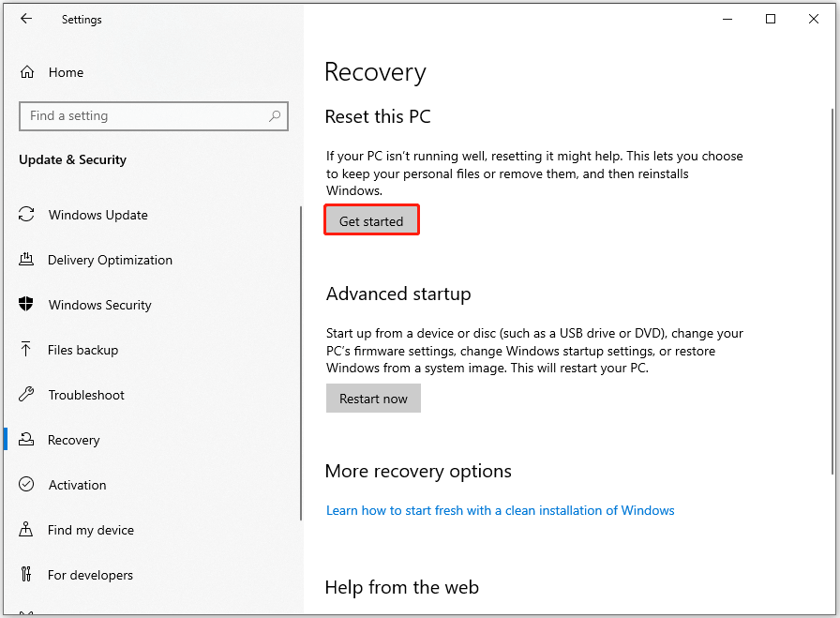This screenshot has height=618, width=840.
Task: Click the search magnifier icon
Action: click(275, 116)
